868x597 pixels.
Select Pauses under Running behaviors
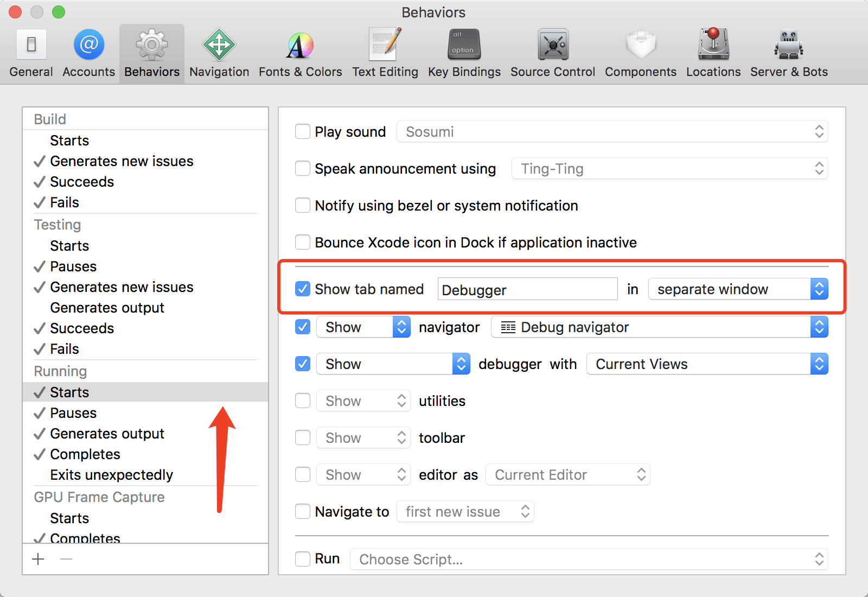click(73, 413)
